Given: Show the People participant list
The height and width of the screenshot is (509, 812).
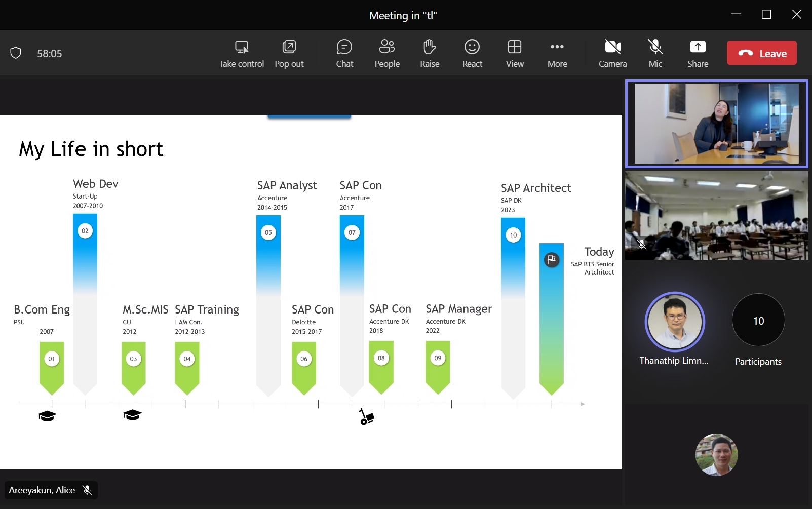Looking at the screenshot, I should pos(387,53).
